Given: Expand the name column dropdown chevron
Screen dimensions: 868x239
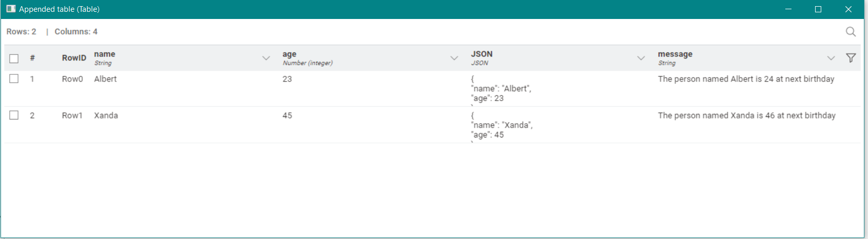Looking at the screenshot, I should [x=266, y=58].
